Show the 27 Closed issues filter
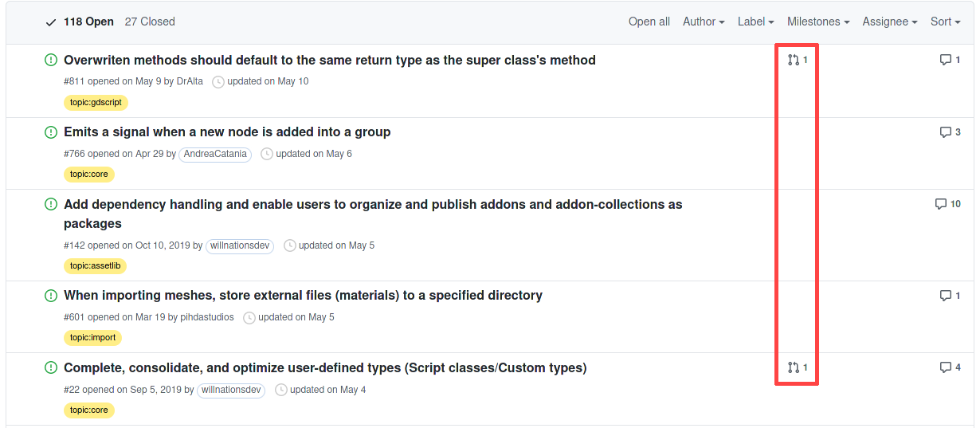980x428 pixels. (150, 22)
